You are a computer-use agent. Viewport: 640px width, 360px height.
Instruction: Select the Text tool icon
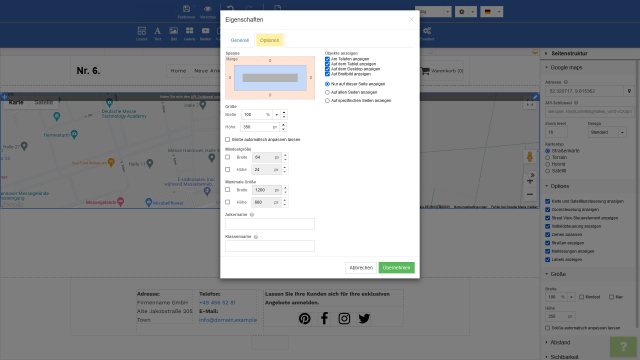point(158,31)
